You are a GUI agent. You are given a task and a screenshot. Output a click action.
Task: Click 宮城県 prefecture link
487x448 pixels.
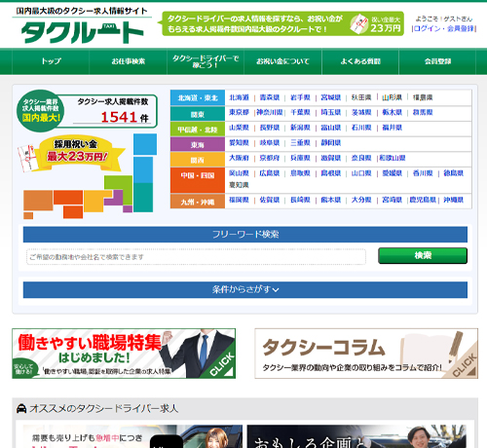331,97
